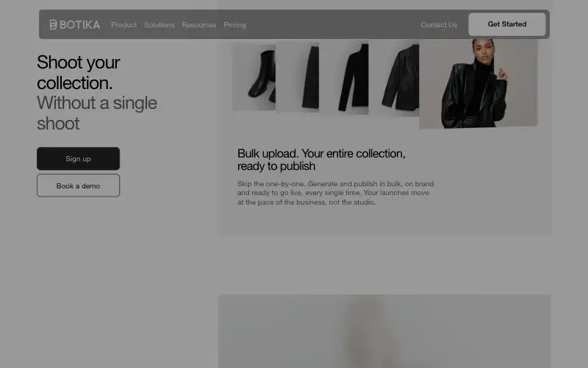Image resolution: width=588 pixels, height=368 pixels.
Task: Open the Product menu
Action: point(123,25)
